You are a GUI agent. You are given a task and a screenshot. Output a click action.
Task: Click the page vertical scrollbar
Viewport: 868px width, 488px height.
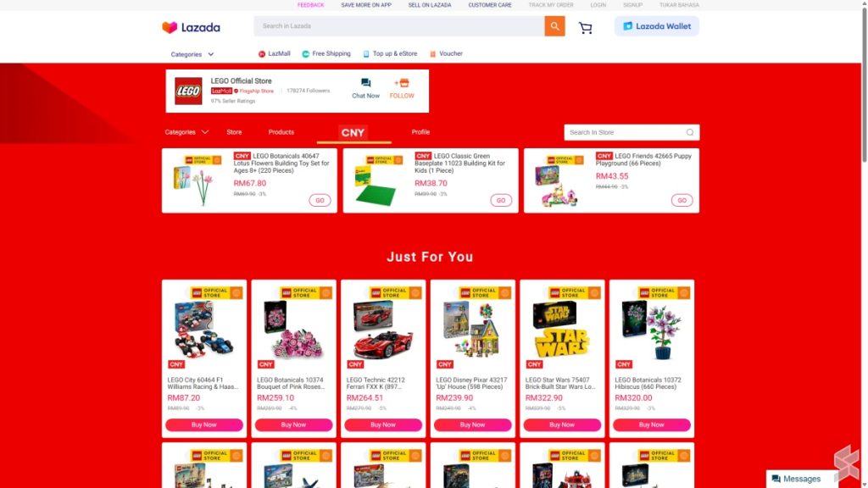[864, 83]
